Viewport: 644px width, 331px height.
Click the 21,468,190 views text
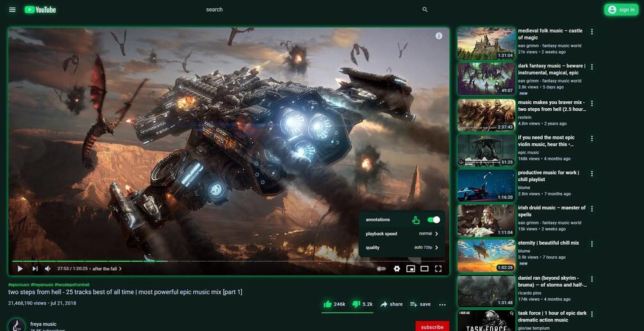coord(27,303)
